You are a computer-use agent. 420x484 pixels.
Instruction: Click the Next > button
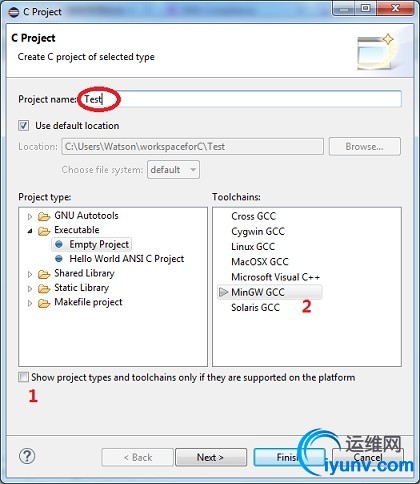point(211,457)
